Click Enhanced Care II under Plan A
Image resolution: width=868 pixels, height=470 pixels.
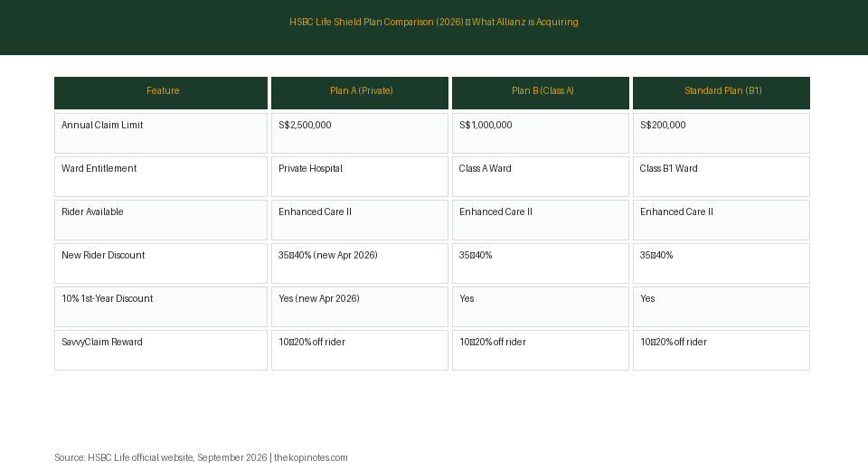[360, 220]
